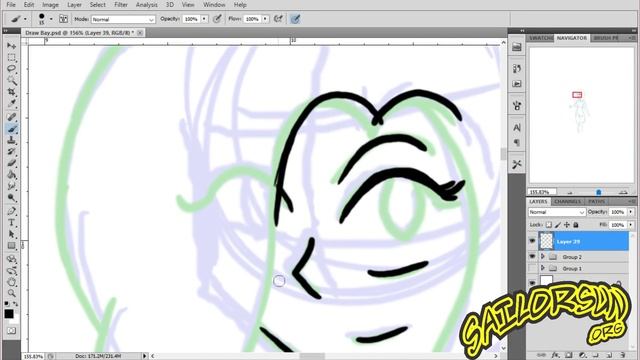Screen dimensions: 640x360
Task: Switch to the Paths tab
Action: [596, 202]
